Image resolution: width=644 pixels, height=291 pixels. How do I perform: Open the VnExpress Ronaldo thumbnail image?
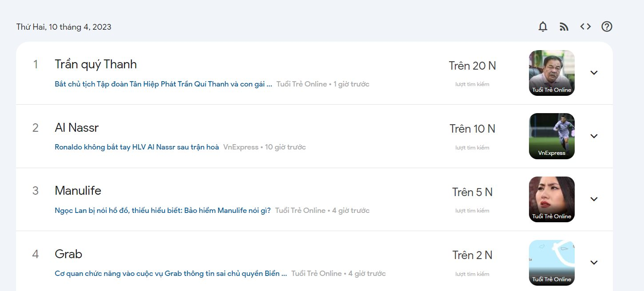552,136
